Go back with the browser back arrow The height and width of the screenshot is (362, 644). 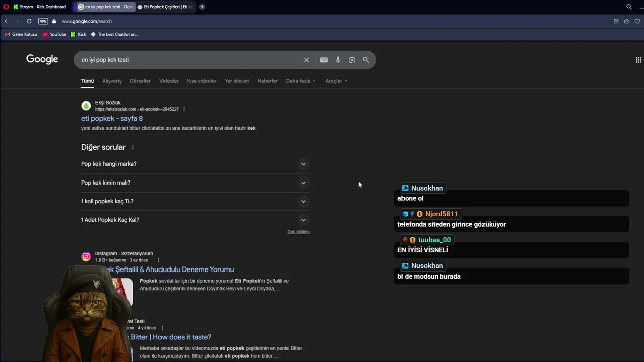pos(6,21)
